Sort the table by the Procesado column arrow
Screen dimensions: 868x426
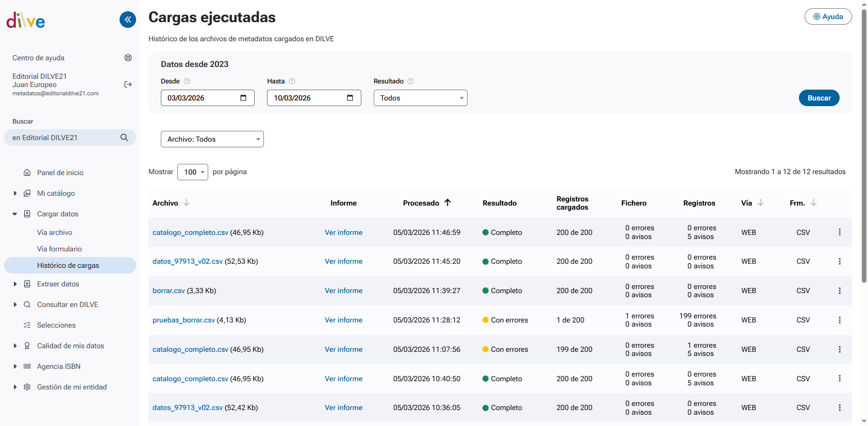click(x=447, y=202)
